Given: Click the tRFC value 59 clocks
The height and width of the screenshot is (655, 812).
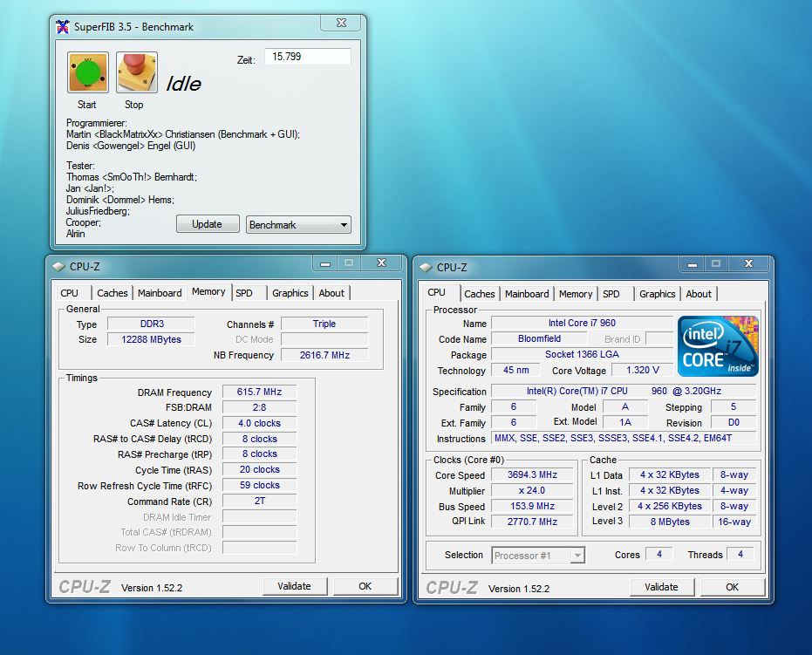Looking at the screenshot, I should 259,485.
